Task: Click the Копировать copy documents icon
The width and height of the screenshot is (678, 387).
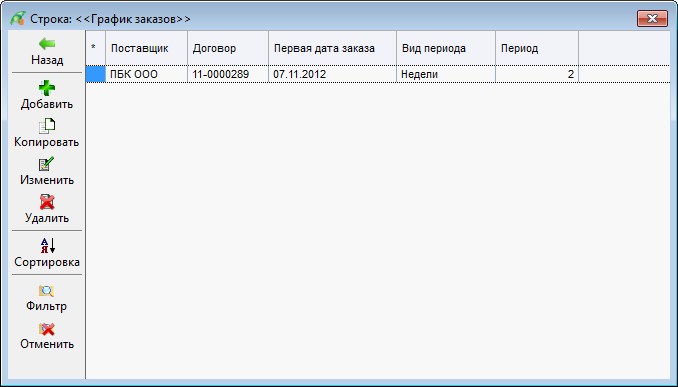Action: (x=47, y=126)
